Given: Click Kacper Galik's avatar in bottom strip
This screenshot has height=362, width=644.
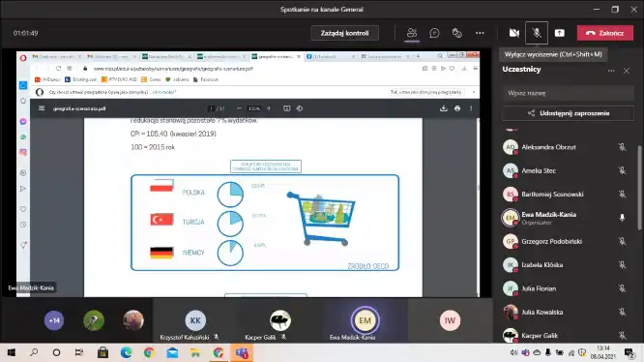Looking at the screenshot, I should [280, 320].
